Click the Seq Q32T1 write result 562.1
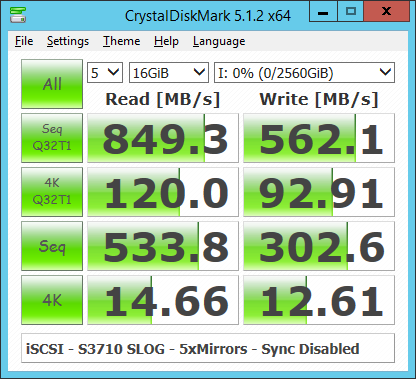Image resolution: width=416 pixels, height=379 pixels. [x=319, y=138]
